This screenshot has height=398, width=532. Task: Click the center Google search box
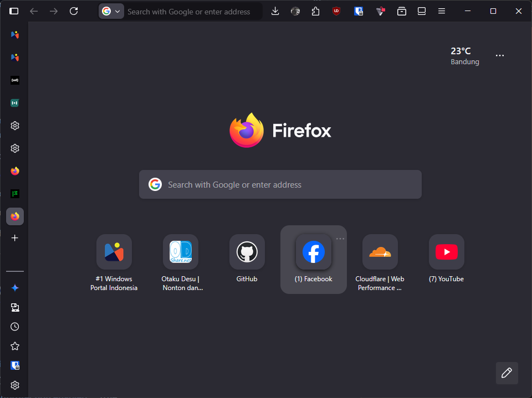coord(280,184)
